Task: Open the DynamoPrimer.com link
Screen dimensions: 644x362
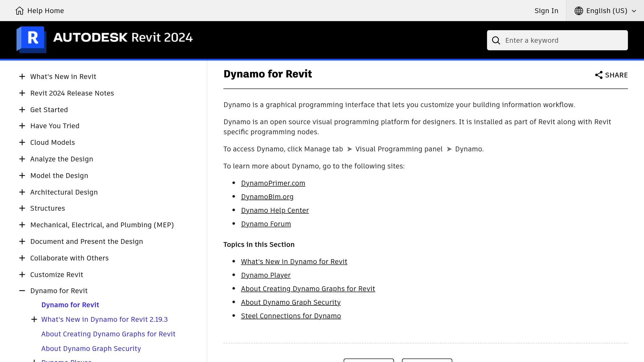Action: [x=273, y=183]
